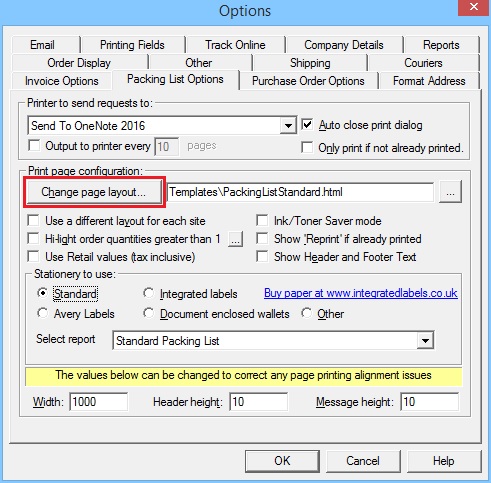This screenshot has width=491, height=483.
Task: Tick Output to printer every pages
Action: click(34, 146)
